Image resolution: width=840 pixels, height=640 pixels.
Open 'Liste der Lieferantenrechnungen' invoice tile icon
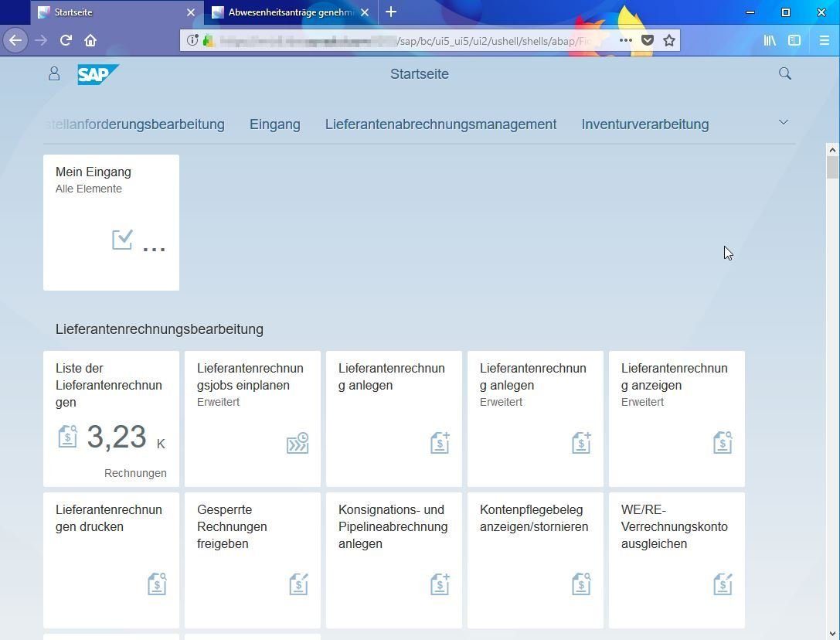pos(68,436)
